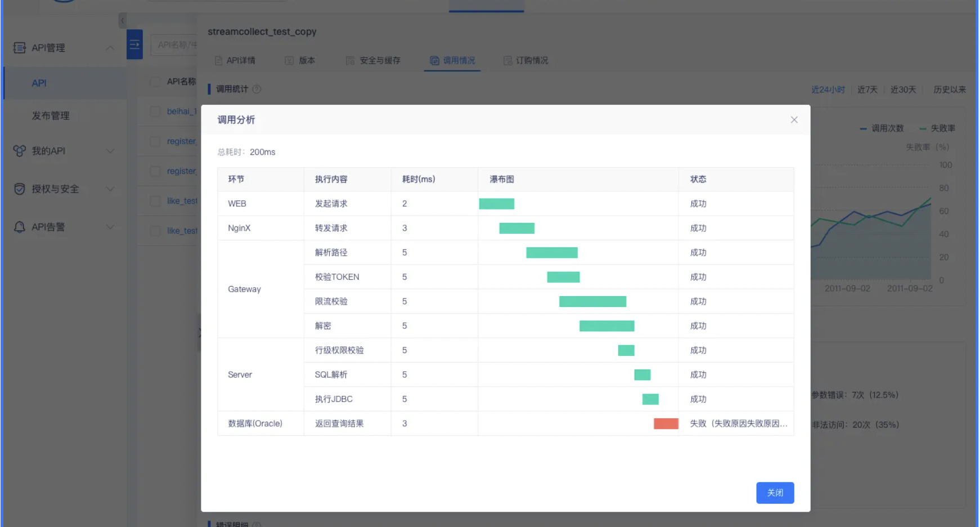Switch to the 版本 tab
This screenshot has height=527, width=980.
pyautogui.click(x=300, y=60)
